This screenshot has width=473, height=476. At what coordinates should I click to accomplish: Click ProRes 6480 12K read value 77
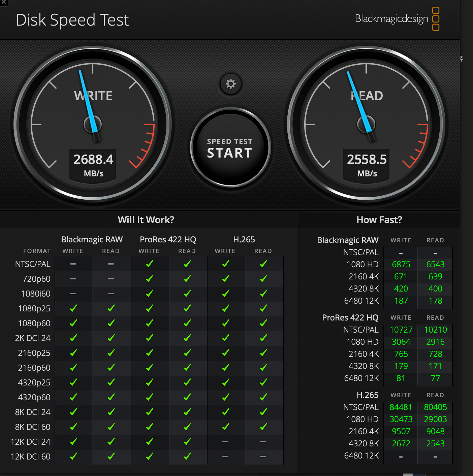435,378
